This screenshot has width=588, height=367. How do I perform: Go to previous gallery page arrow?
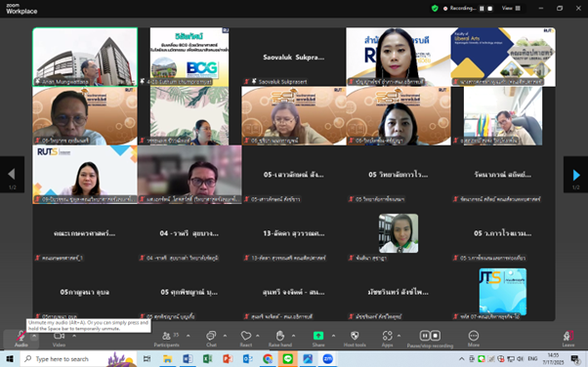pos(12,175)
